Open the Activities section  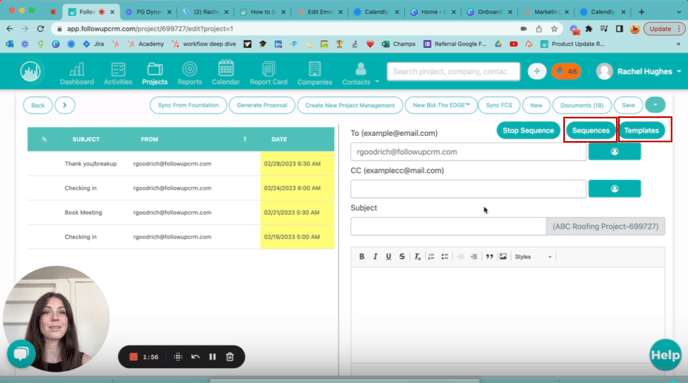click(x=118, y=73)
